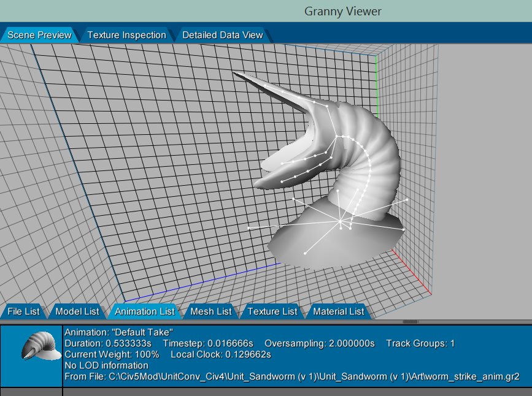Click the Local Clock: 0.129662s text

click(x=221, y=355)
